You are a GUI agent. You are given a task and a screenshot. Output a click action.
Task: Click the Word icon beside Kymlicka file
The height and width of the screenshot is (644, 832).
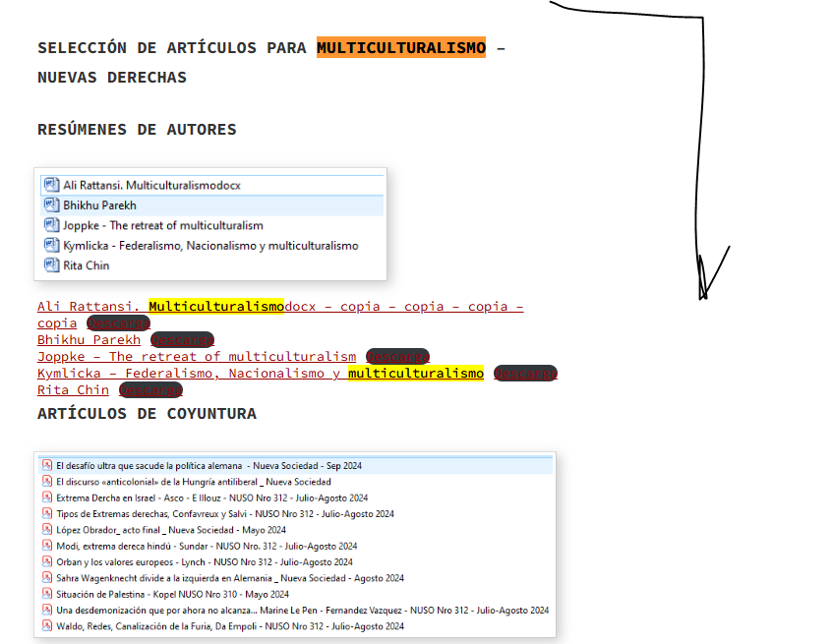pos(51,245)
